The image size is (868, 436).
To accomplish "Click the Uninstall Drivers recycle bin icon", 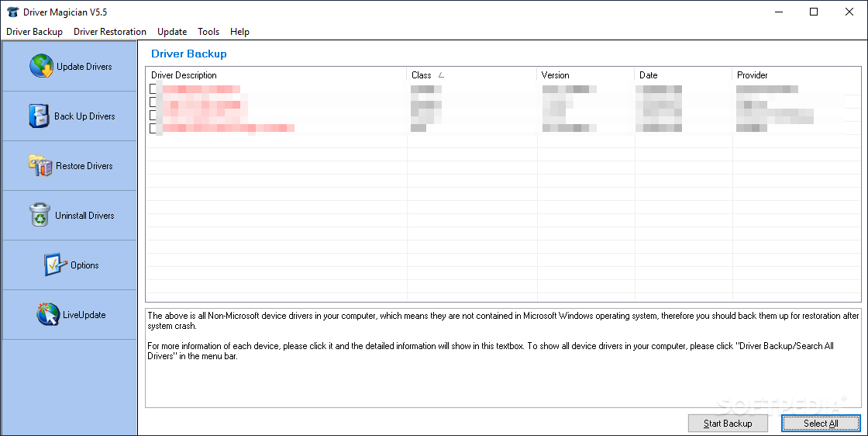I will [x=40, y=215].
